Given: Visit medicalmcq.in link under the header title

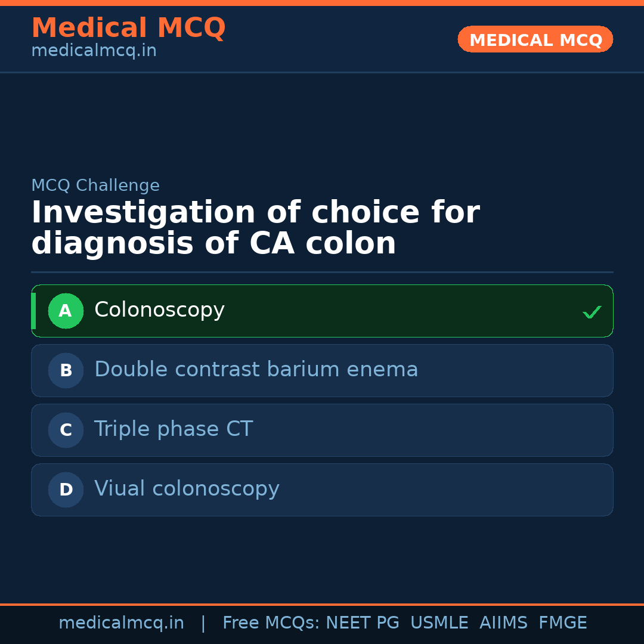Looking at the screenshot, I should click(94, 51).
